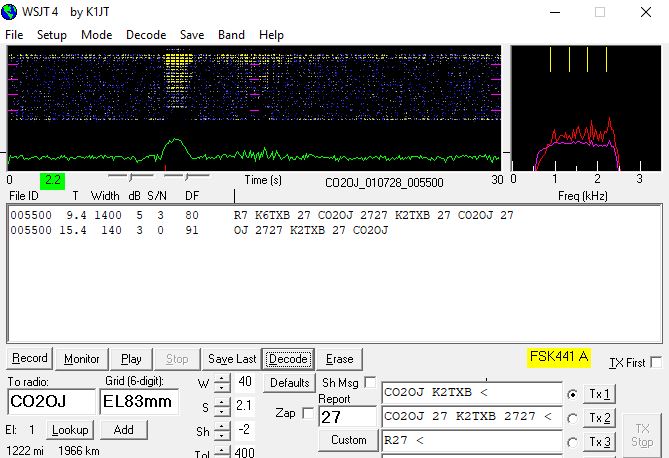Raise the Sh value using up arrow
669x458 pixels.
[x=222, y=424]
